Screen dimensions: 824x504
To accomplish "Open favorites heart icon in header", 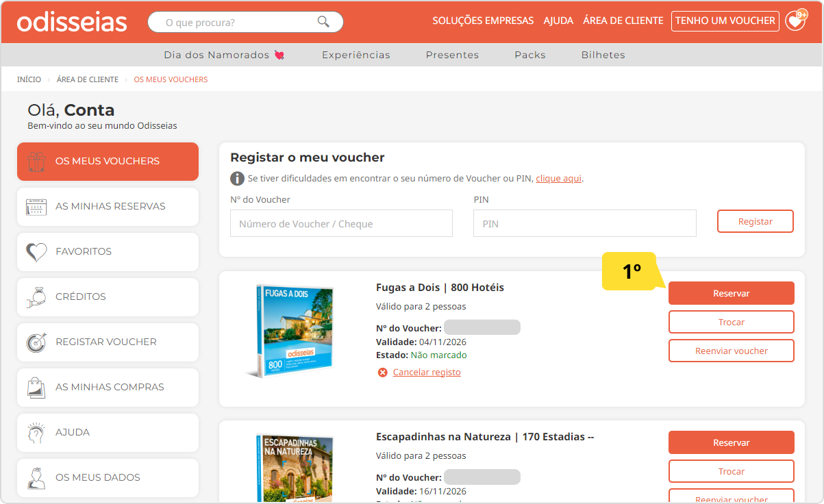I will 795,21.
